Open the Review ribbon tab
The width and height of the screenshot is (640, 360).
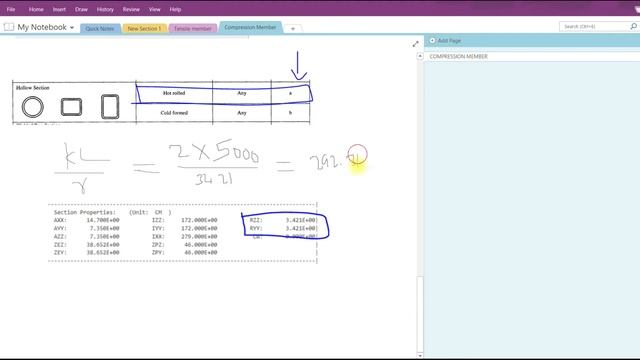(131, 9)
